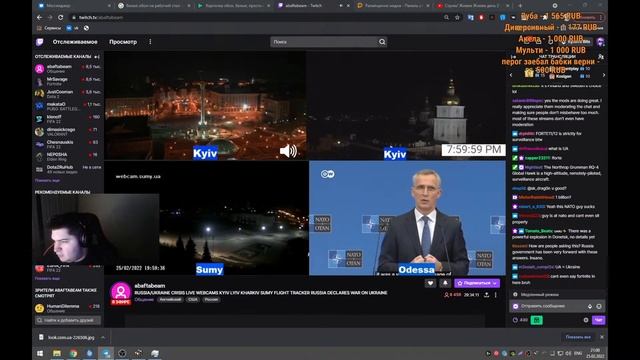Send message with the Чат button

[x=598, y=320]
